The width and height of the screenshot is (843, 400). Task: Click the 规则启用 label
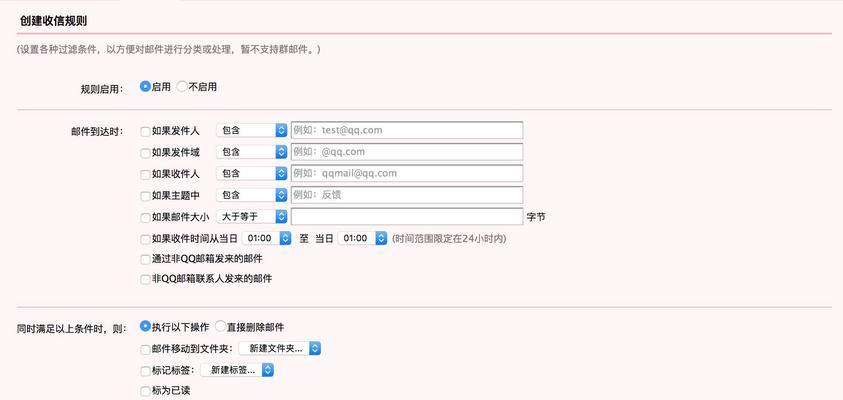coord(102,89)
